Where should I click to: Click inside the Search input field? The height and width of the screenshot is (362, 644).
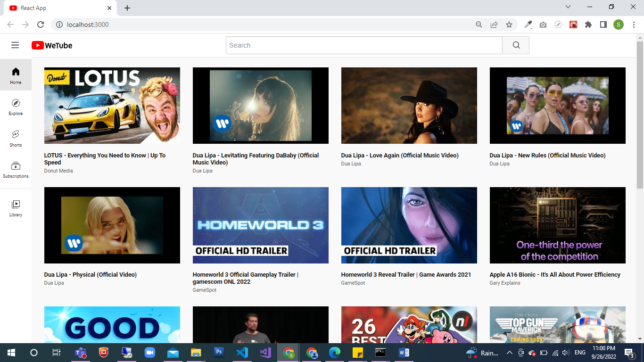(x=363, y=45)
